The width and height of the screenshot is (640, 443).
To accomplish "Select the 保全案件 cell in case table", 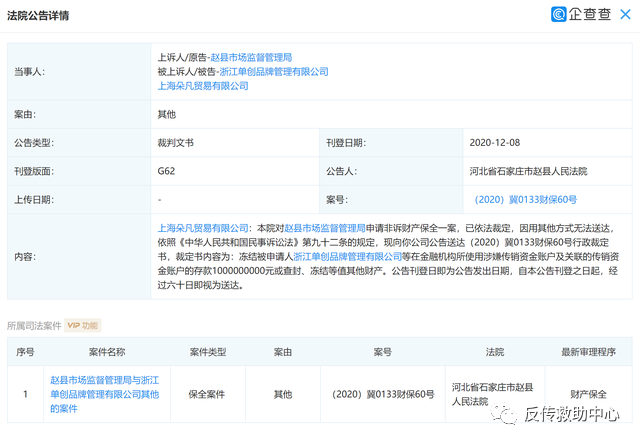I will pyautogui.click(x=207, y=394).
